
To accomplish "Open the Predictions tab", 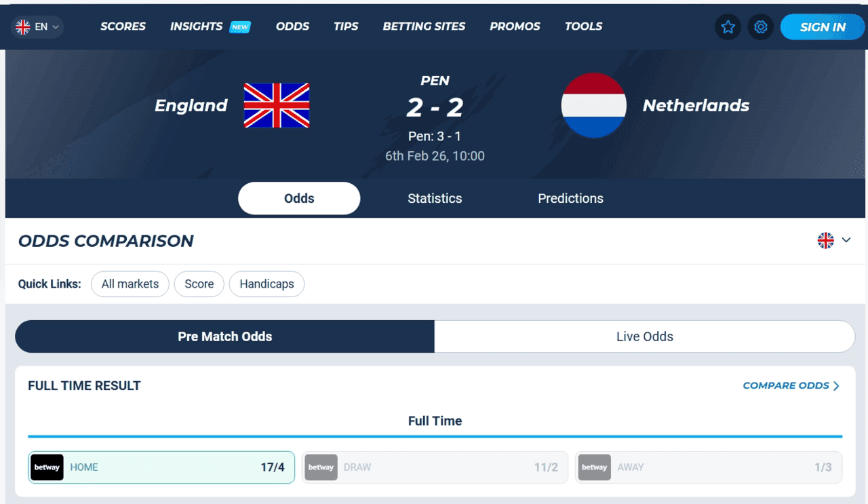I will click(x=570, y=198).
